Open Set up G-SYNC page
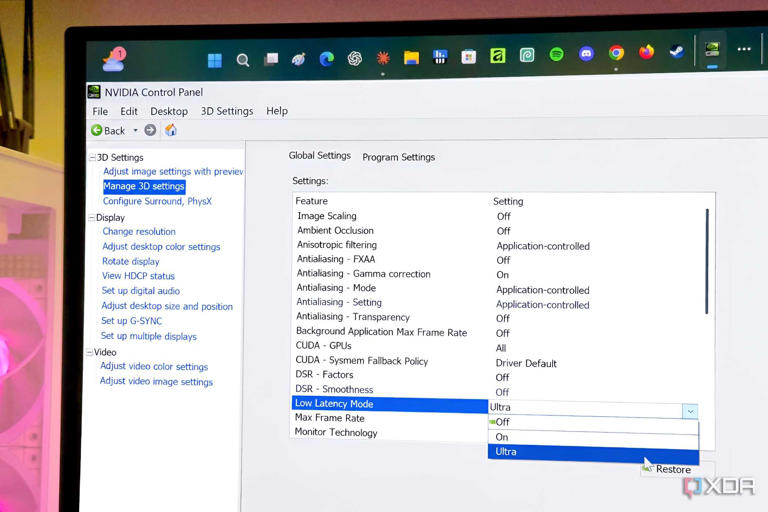This screenshot has height=512, width=768. tap(131, 321)
